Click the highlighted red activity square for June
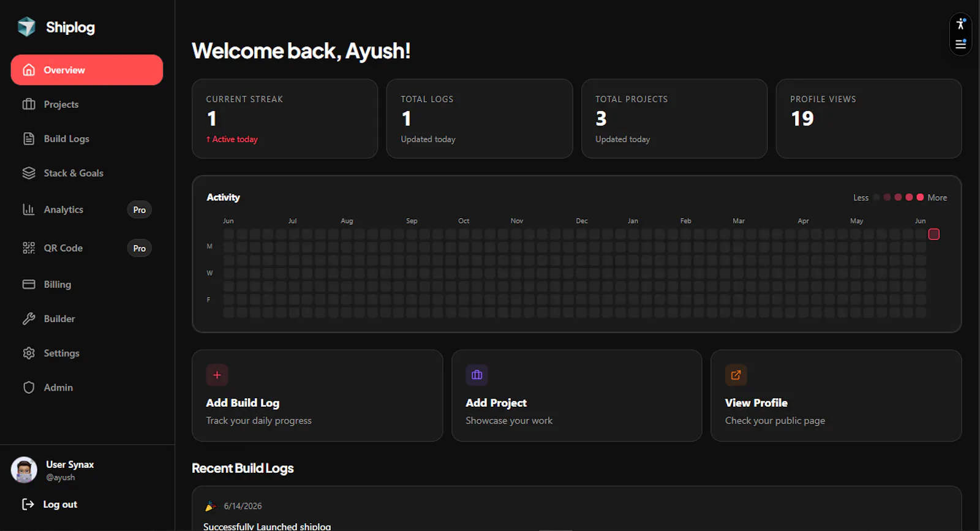Screen dimensions: 980x531 (x=934, y=234)
